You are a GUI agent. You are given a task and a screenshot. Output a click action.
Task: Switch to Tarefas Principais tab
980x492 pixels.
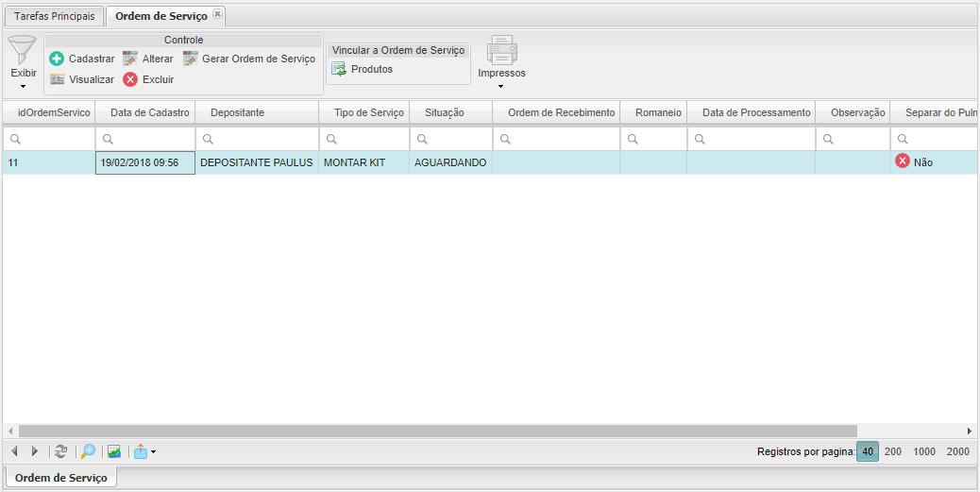(x=55, y=16)
